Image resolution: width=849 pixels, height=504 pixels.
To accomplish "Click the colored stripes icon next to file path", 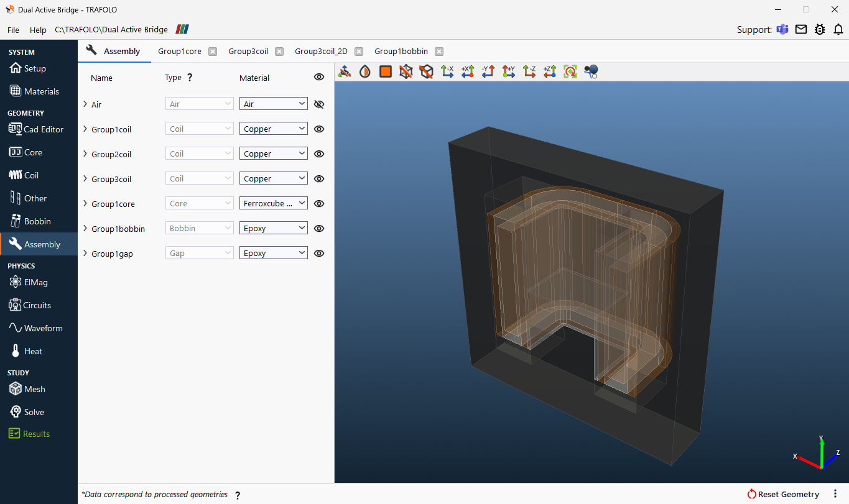I will pyautogui.click(x=183, y=29).
